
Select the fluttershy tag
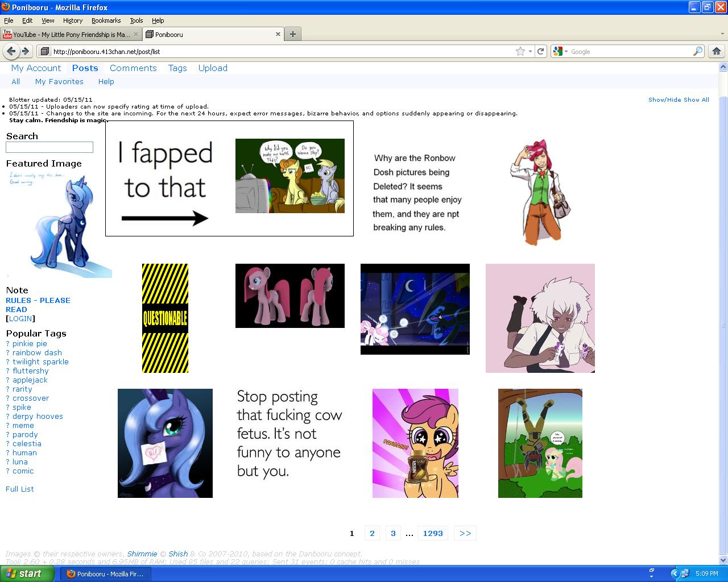click(31, 371)
